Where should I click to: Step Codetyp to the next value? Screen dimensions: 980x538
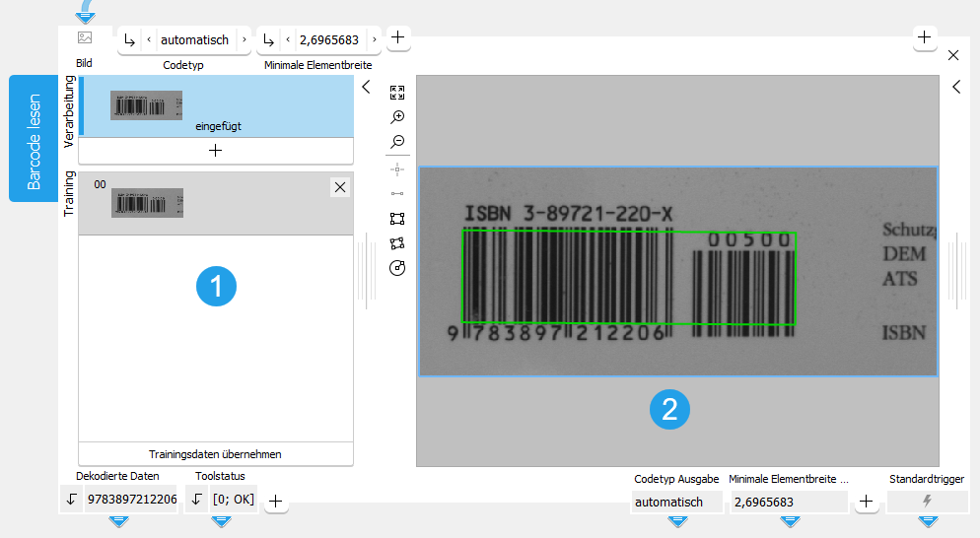click(x=244, y=40)
